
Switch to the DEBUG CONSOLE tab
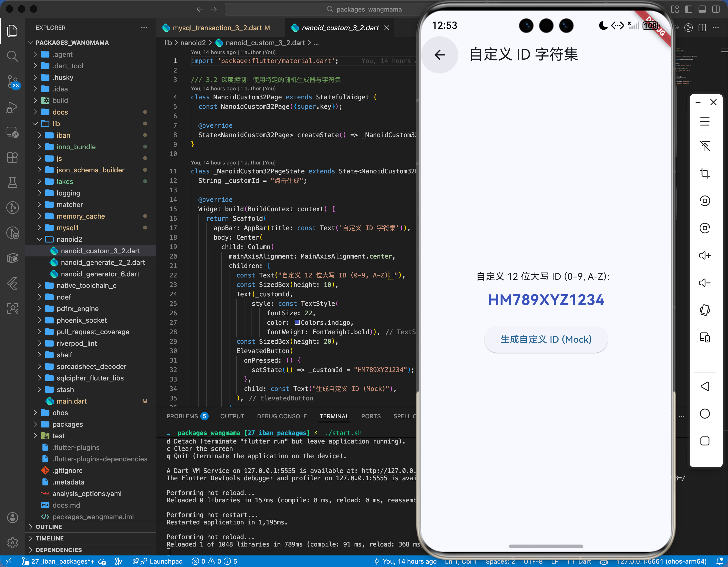(282, 416)
